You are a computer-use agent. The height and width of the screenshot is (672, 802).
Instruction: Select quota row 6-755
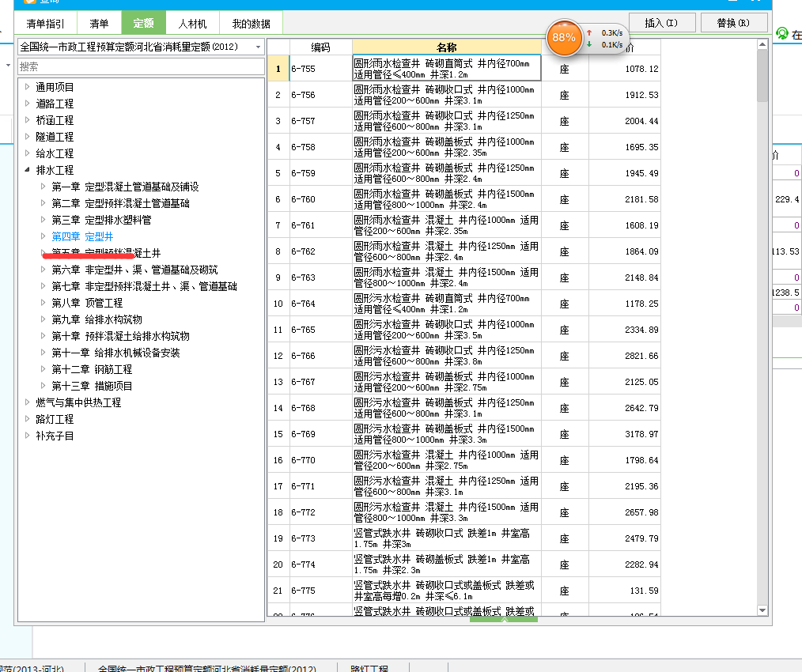[x=303, y=69]
